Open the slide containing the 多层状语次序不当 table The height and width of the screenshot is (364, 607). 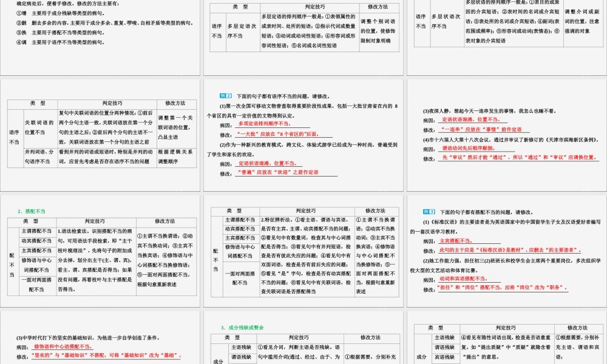coord(507,38)
